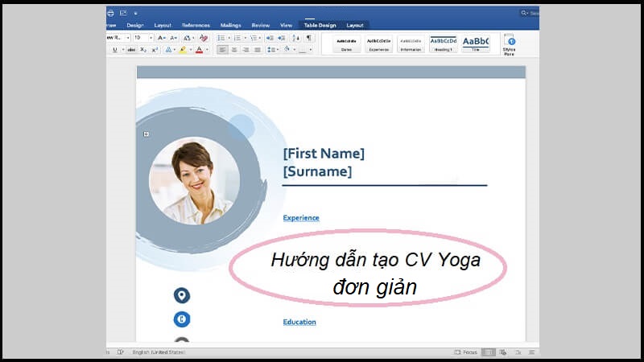Toggle superscript formatting
644x362 pixels.
click(155, 50)
